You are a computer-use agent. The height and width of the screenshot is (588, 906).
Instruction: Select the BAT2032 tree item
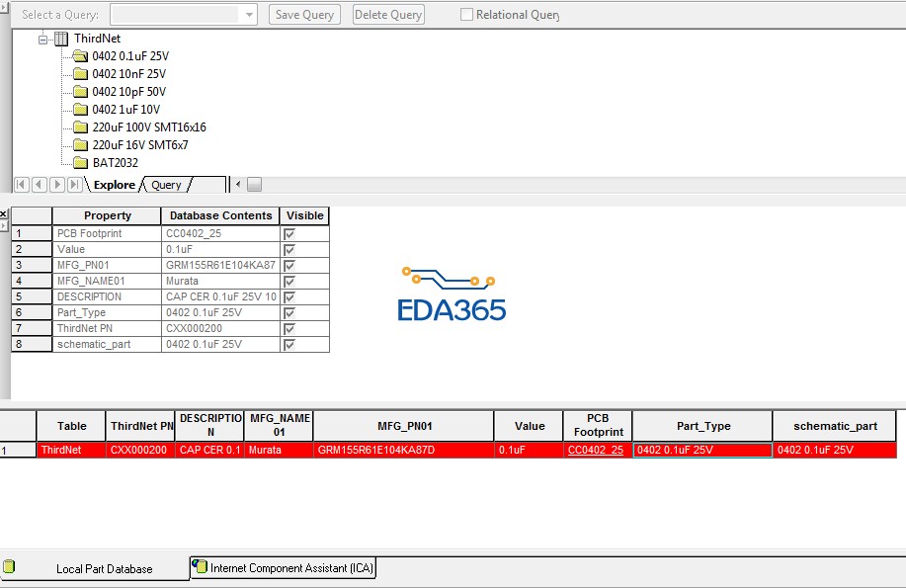click(x=115, y=163)
